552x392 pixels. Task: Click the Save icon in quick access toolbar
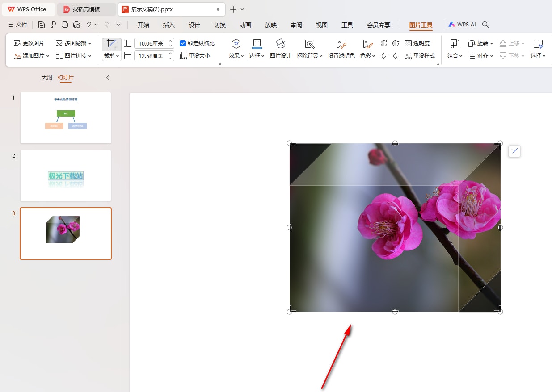coord(42,25)
